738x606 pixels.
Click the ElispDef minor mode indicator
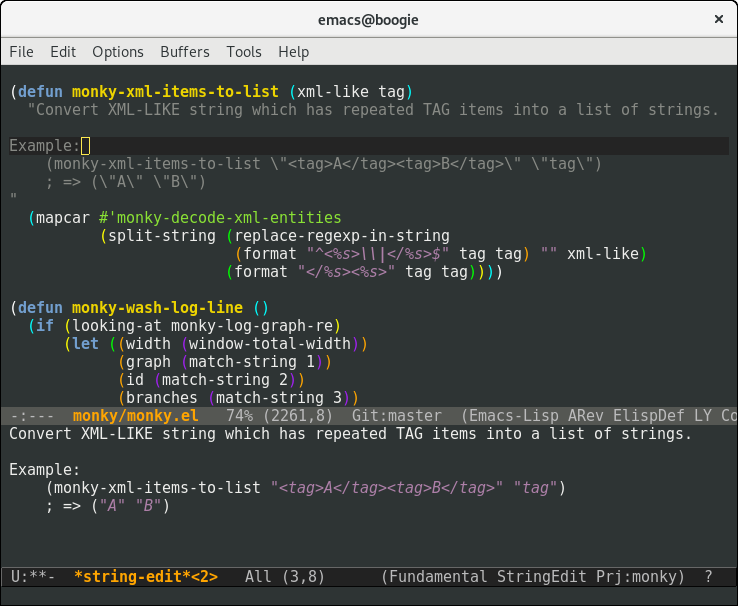pyautogui.click(x=649, y=416)
